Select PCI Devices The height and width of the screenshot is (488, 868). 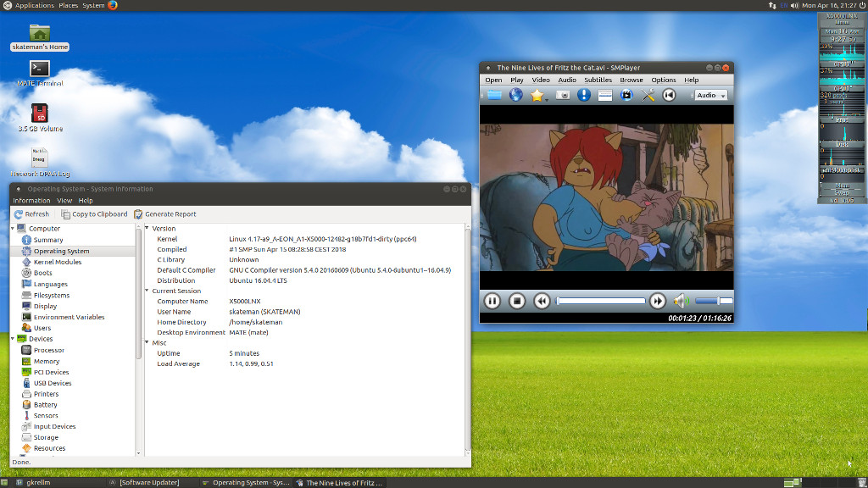tap(52, 373)
